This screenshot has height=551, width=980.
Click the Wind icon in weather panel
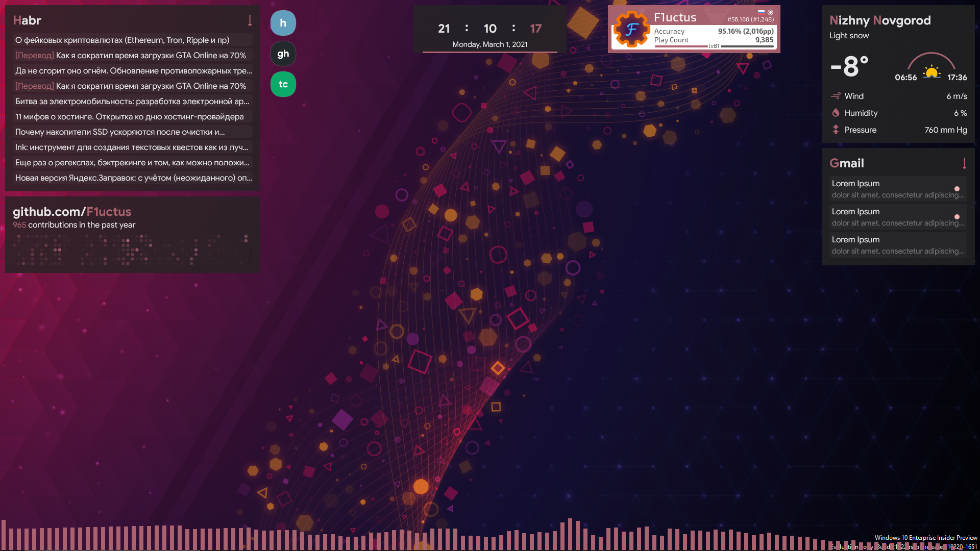[x=836, y=96]
